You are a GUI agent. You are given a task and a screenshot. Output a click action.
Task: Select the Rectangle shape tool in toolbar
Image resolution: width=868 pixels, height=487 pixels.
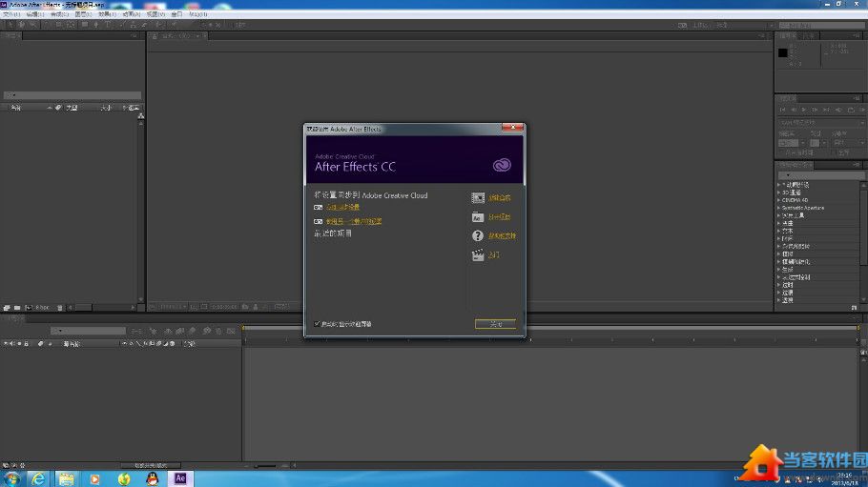tap(85, 25)
